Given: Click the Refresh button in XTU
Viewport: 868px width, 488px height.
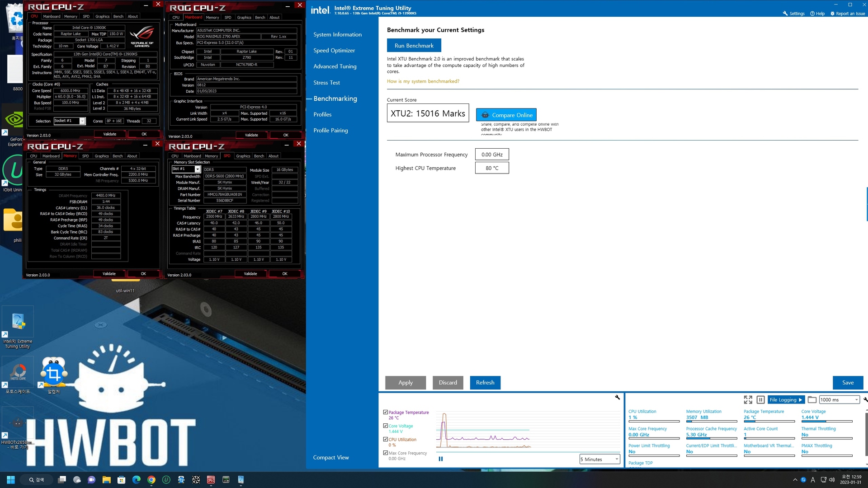Looking at the screenshot, I should click(x=485, y=382).
